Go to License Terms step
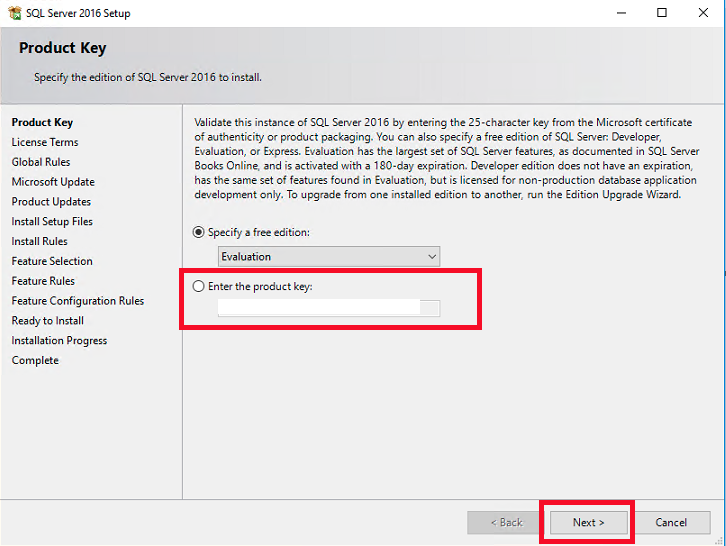This screenshot has height=546, width=726. coord(45,142)
